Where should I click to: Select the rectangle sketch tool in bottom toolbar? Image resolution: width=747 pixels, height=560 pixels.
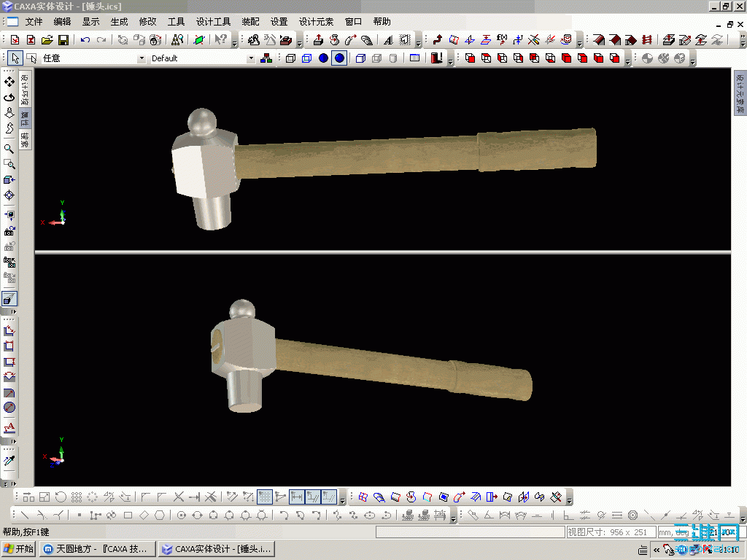click(128, 516)
